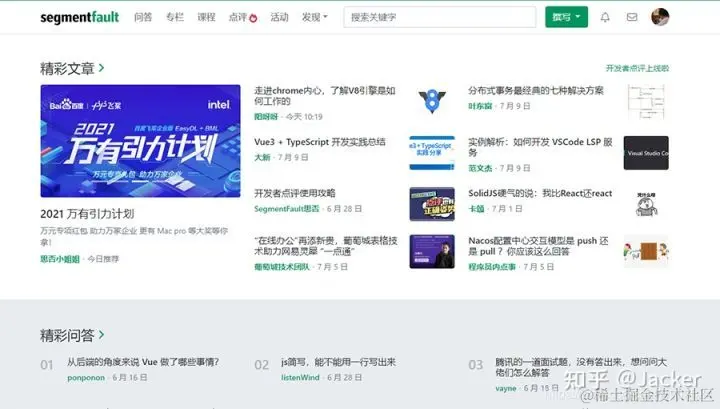This screenshot has width=720, height=409.
Task: Open the V8 engine article title
Action: tap(325, 96)
